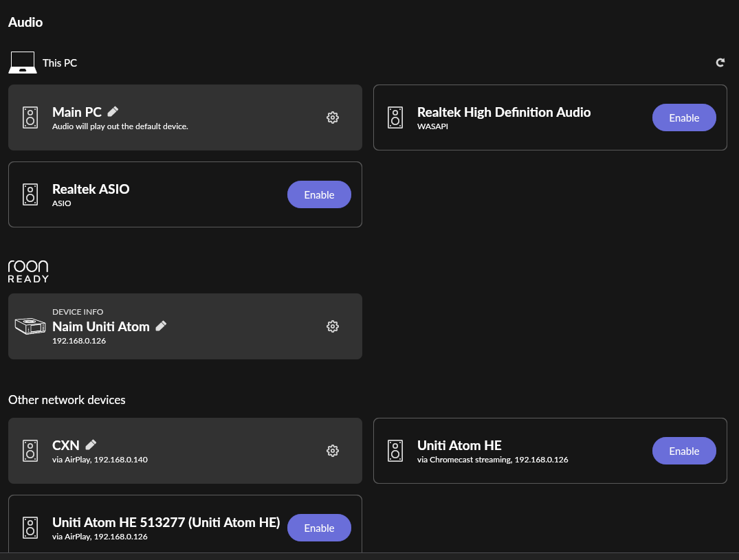Click the This PC laptop icon
This screenshot has height=560, width=739.
tap(22, 63)
